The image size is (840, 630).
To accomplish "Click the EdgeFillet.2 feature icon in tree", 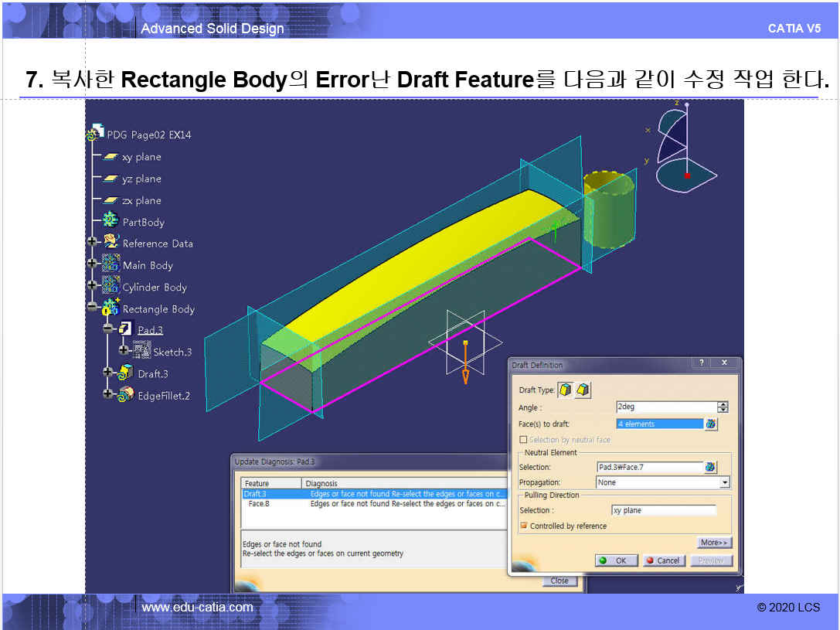I will pos(126,395).
